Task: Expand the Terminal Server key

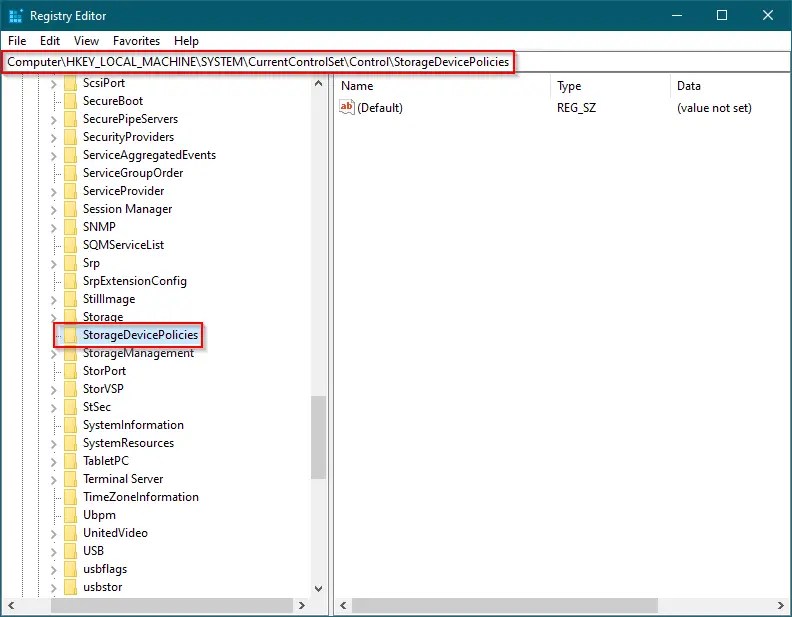Action: click(x=54, y=480)
